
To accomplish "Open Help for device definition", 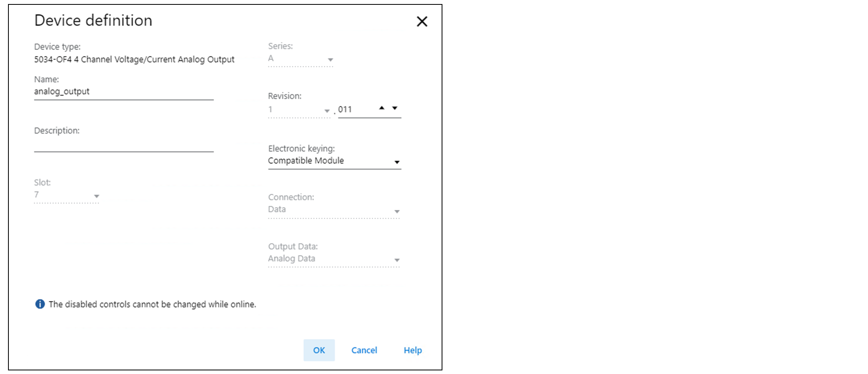I will coord(413,350).
